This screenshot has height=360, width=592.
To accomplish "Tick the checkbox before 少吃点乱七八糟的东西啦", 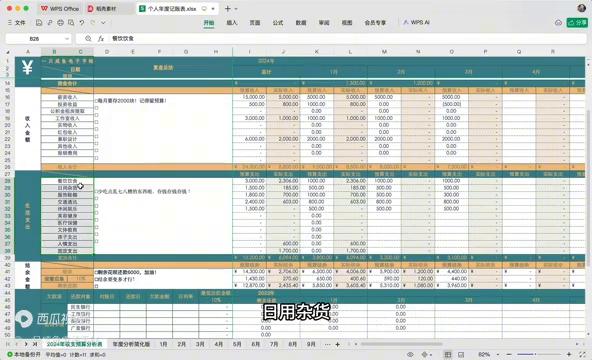I will [96, 192].
